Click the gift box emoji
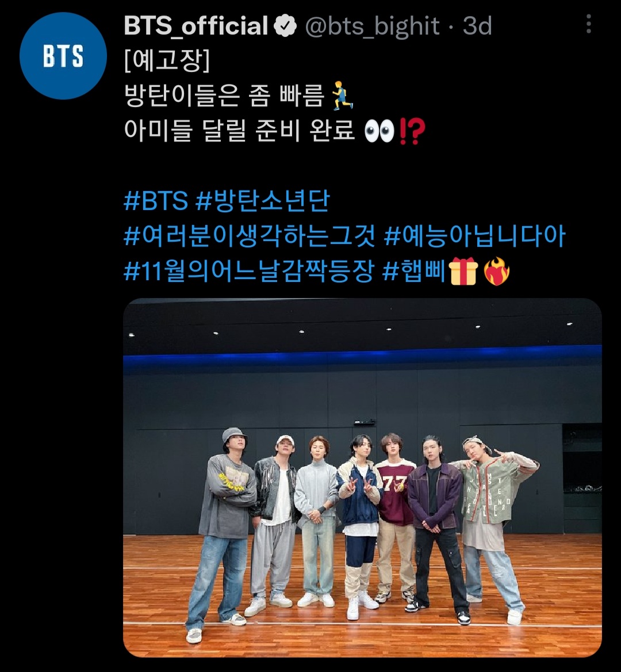This screenshot has width=621, height=672. (463, 272)
